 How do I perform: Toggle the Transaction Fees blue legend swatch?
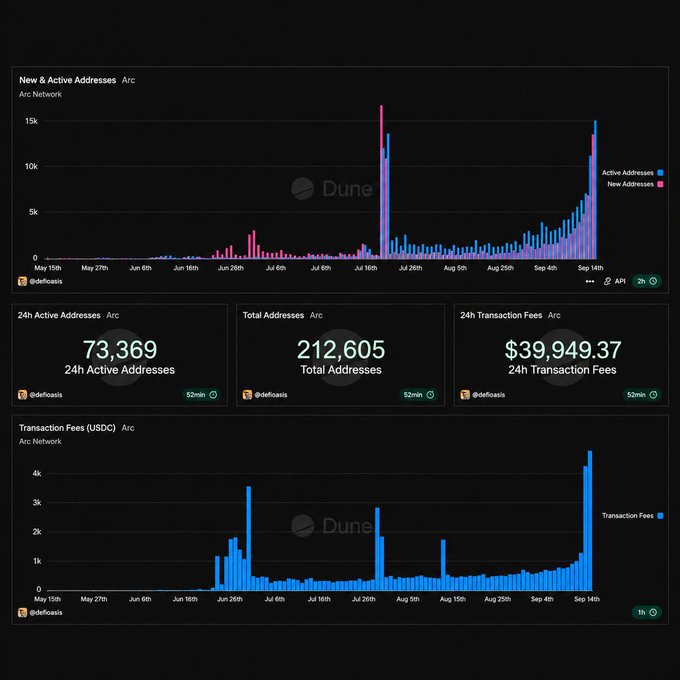660,516
